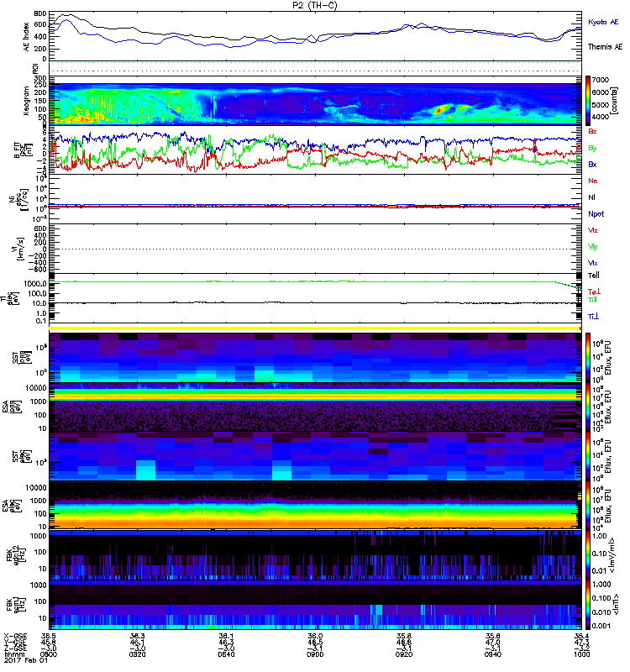
Task: Click the ESA ion Eflux color bar
Action: [588, 407]
